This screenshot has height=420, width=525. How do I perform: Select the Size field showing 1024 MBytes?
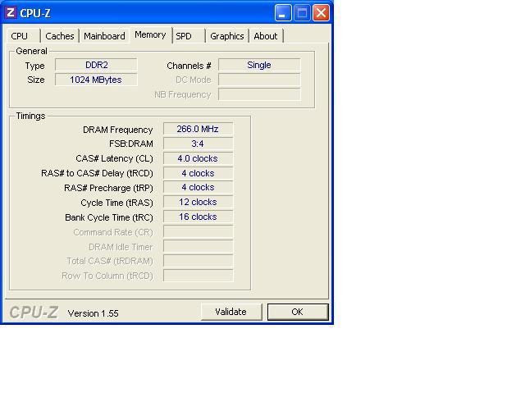(x=96, y=80)
